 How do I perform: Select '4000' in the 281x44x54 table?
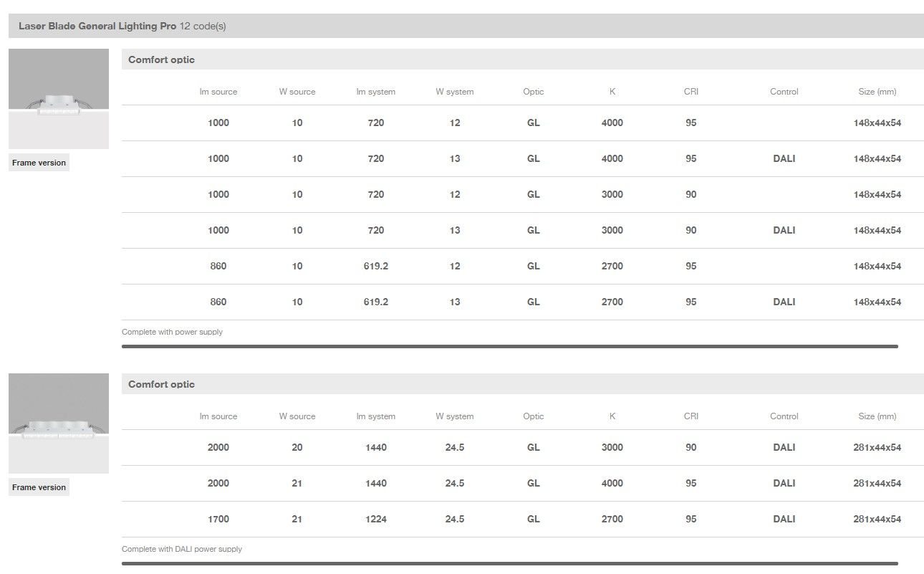point(612,483)
